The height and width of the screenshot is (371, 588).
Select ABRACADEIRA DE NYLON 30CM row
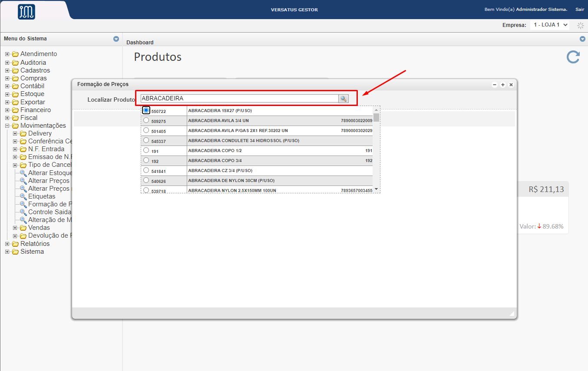tap(231, 180)
